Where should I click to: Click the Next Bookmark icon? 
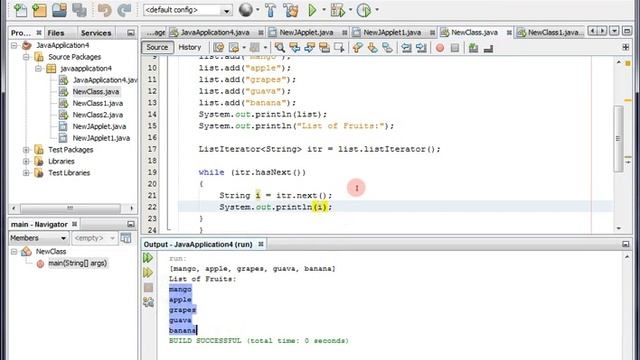pos(372,48)
